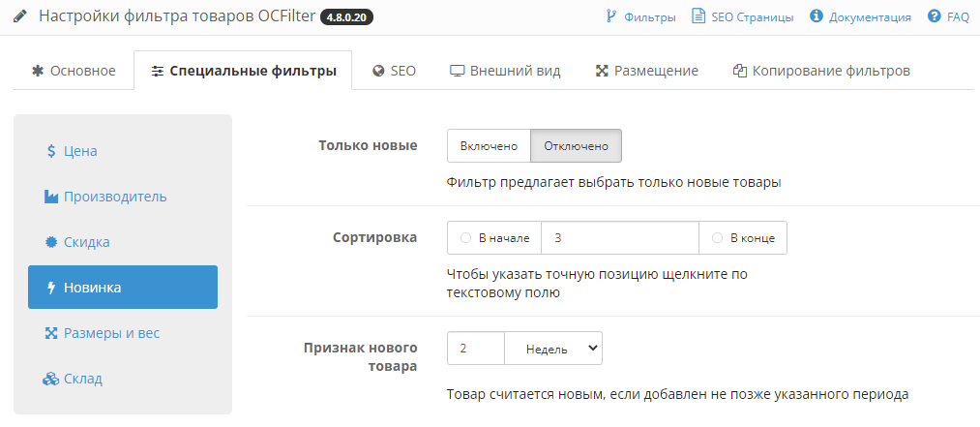Open the Копирование фильтров tab
The image size is (980, 427).
[821, 71]
